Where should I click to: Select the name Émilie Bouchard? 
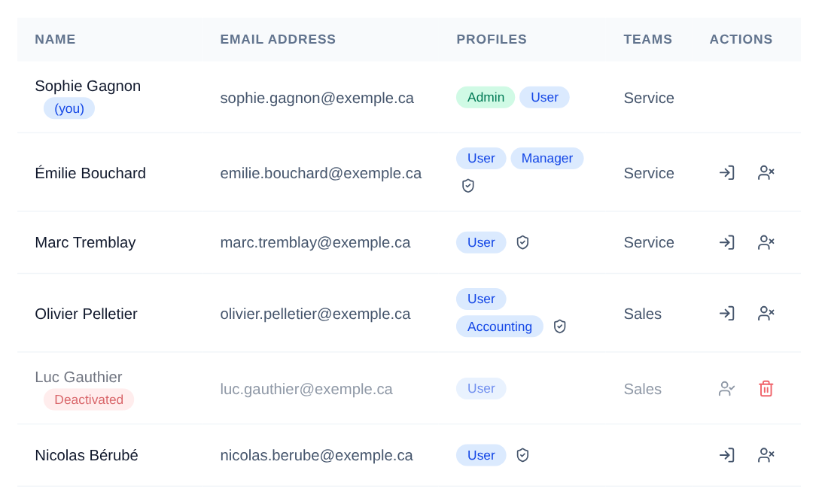[x=90, y=173]
